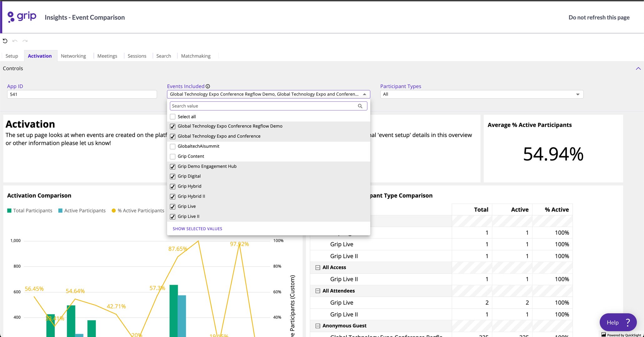
Task: Check the Grip Content checkbox
Action: (x=173, y=156)
